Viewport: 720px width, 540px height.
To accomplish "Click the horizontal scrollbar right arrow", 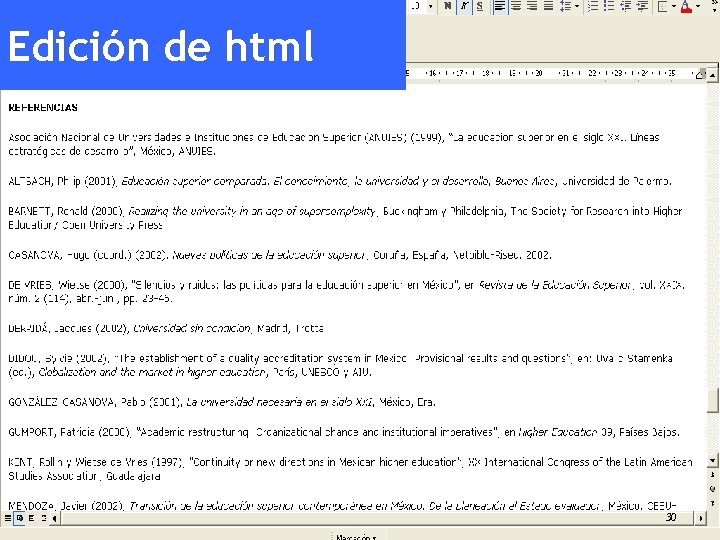I will pyautogui.click(x=701, y=518).
